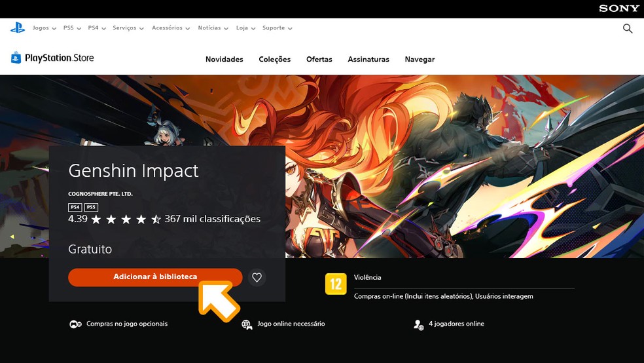Viewport: 644px width, 363px height.
Task: Open the Navegar store tab
Action: coord(420,59)
